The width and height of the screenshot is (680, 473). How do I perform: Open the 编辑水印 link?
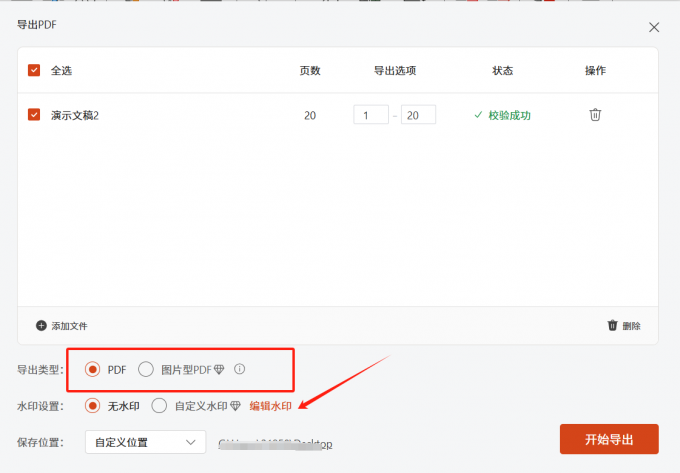pyautogui.click(x=270, y=406)
